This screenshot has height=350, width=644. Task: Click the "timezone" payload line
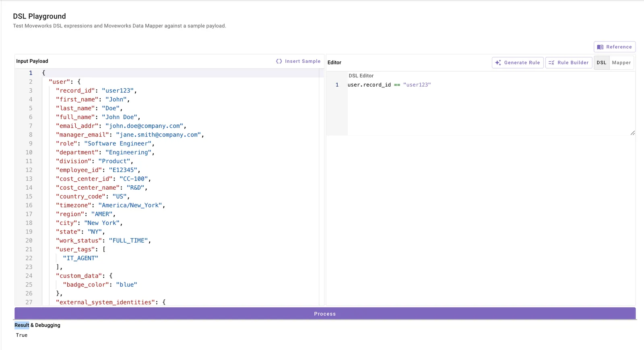(x=110, y=206)
